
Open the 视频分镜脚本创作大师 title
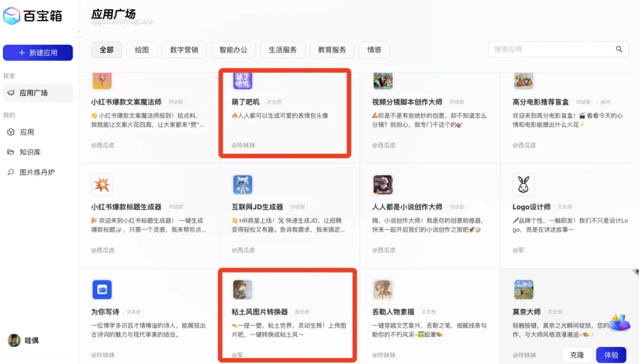pos(407,102)
